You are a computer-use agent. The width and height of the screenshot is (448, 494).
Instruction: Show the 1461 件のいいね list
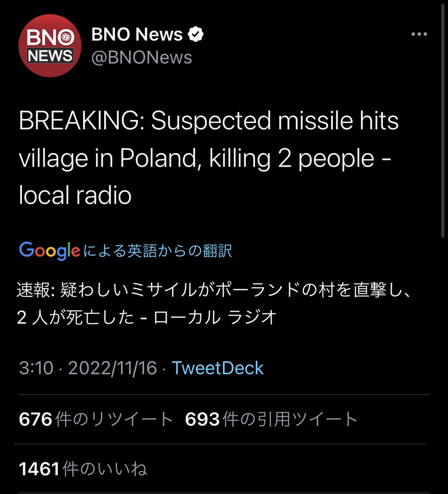pyautogui.click(x=83, y=469)
